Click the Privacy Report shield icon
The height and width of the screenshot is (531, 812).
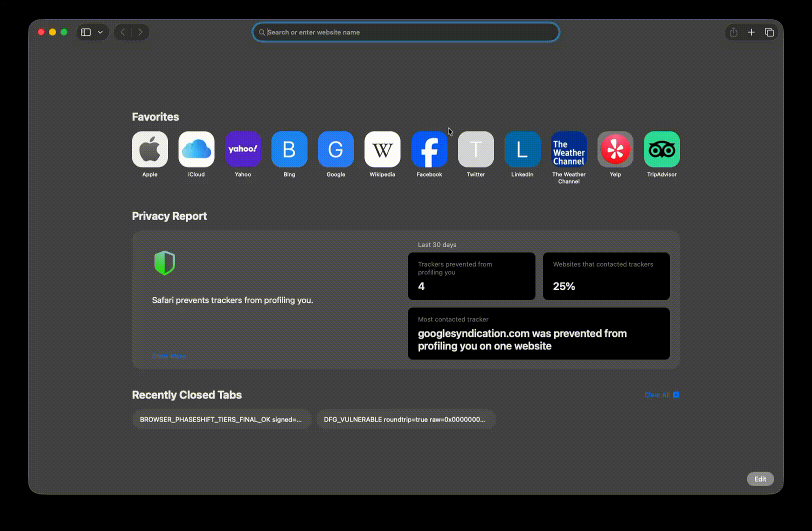point(164,263)
